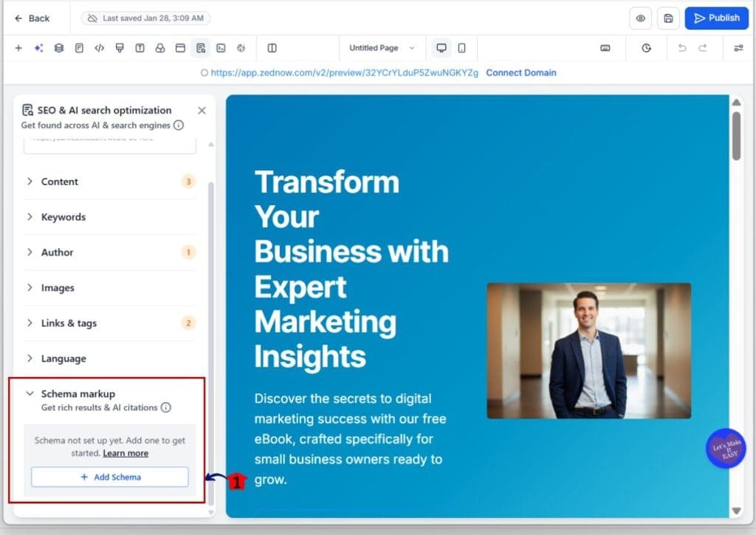
Task: Click the keyboard shortcuts icon
Action: [605, 48]
